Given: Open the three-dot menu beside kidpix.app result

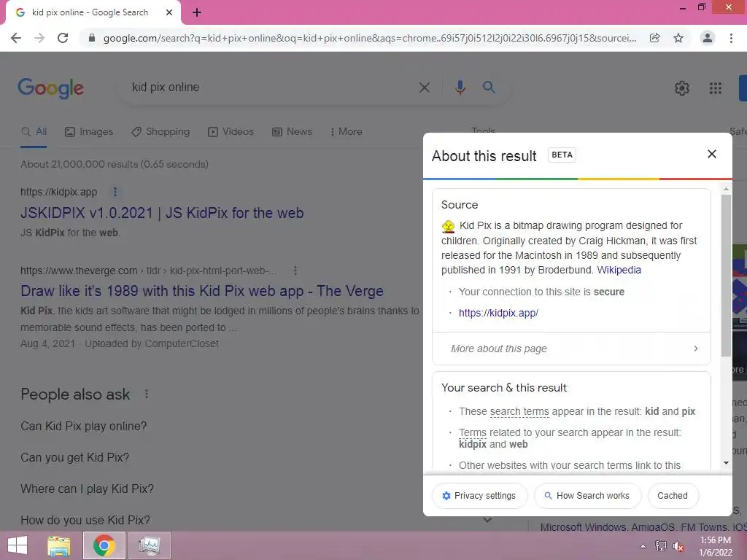Looking at the screenshot, I should click(x=115, y=192).
